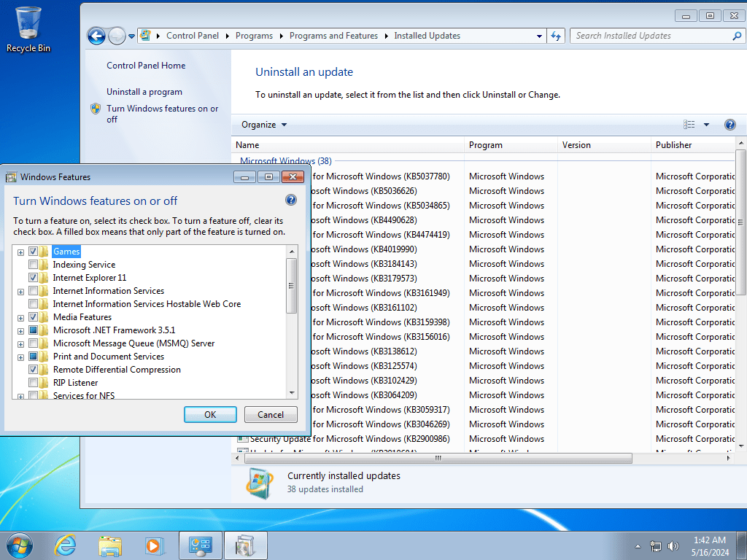
Task: Open help in the Windows Features dialog
Action: point(291,200)
